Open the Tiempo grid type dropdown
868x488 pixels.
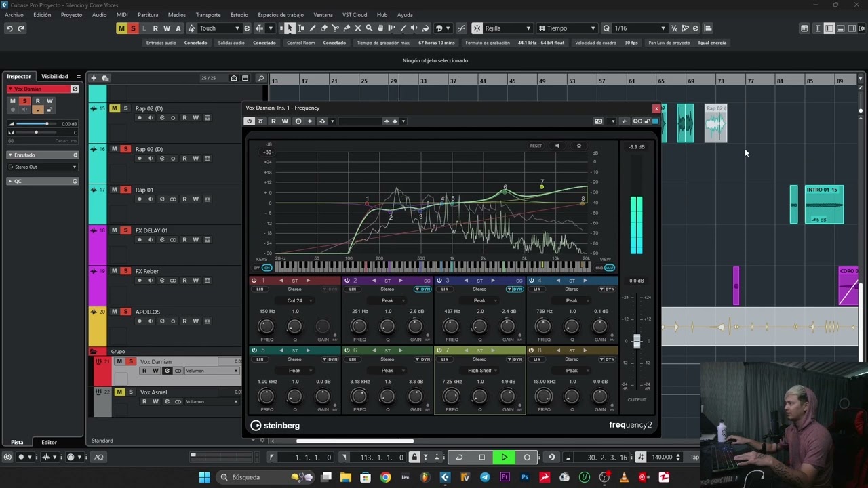(571, 28)
